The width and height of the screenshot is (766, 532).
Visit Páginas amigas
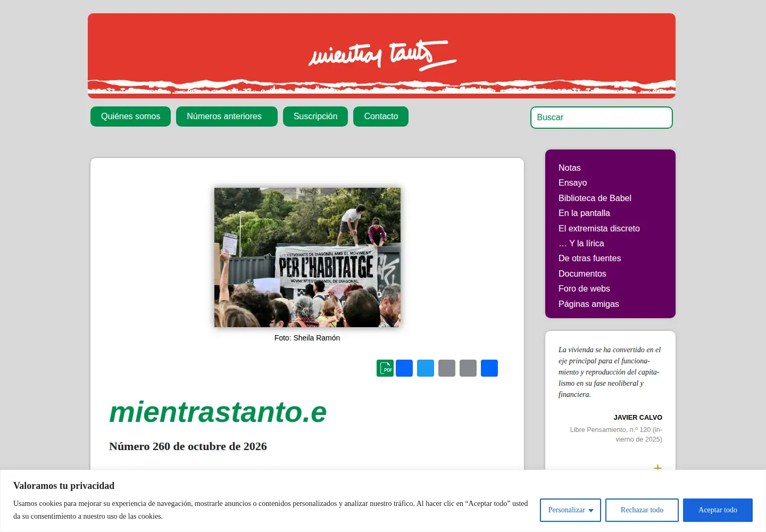point(588,304)
